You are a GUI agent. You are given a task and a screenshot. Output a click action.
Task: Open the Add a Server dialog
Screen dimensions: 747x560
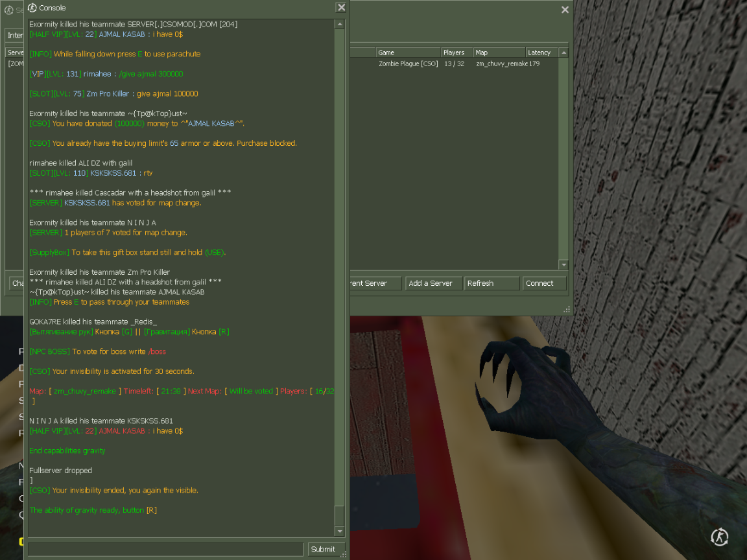pyautogui.click(x=433, y=283)
